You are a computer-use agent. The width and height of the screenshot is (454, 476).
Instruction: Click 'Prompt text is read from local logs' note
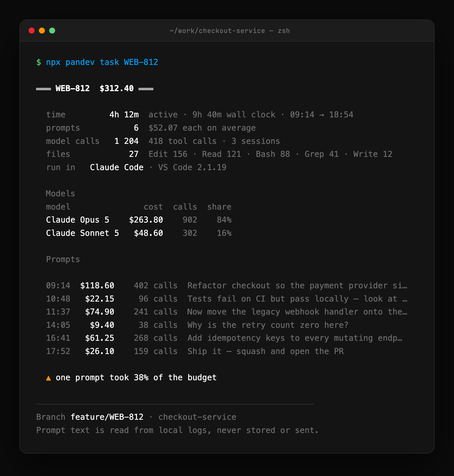[x=178, y=430]
